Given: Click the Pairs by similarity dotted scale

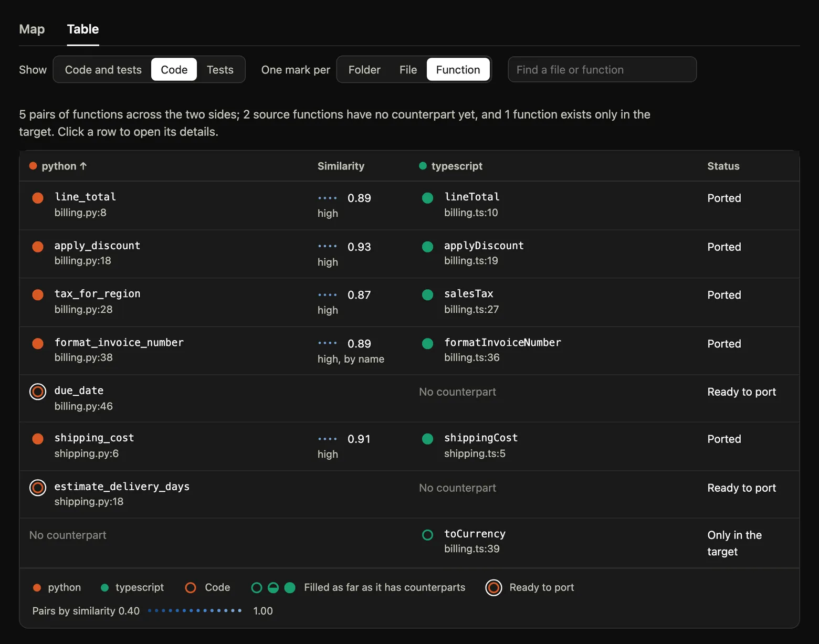Looking at the screenshot, I should coord(195,610).
